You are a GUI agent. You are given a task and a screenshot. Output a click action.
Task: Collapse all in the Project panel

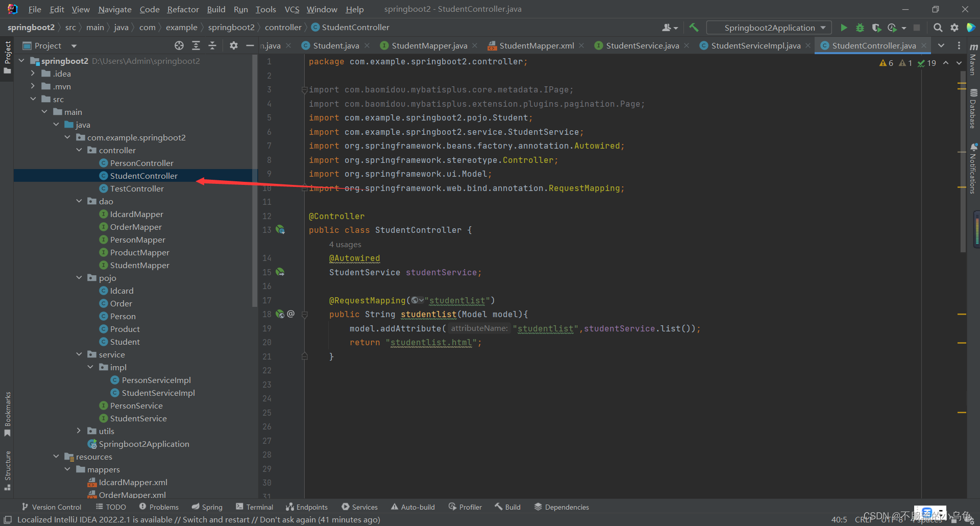(x=212, y=45)
